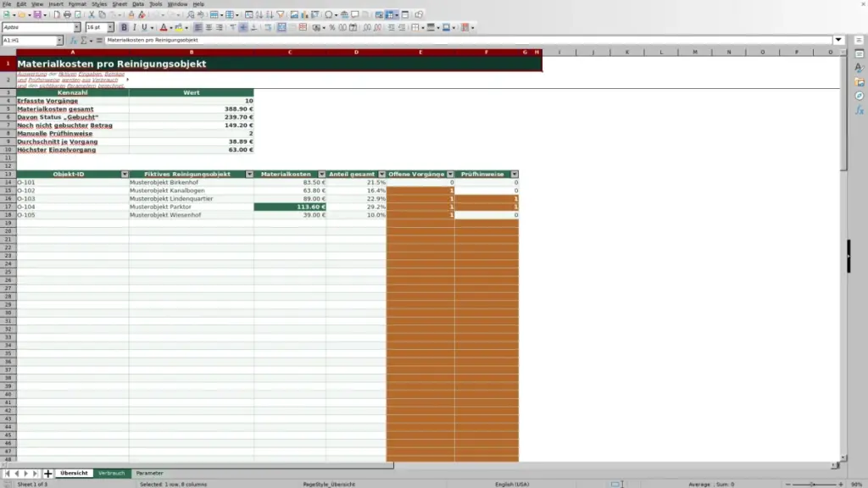Image resolution: width=868 pixels, height=488 pixels.
Task: Open the Name Box dropdown arrow
Action: (59, 41)
